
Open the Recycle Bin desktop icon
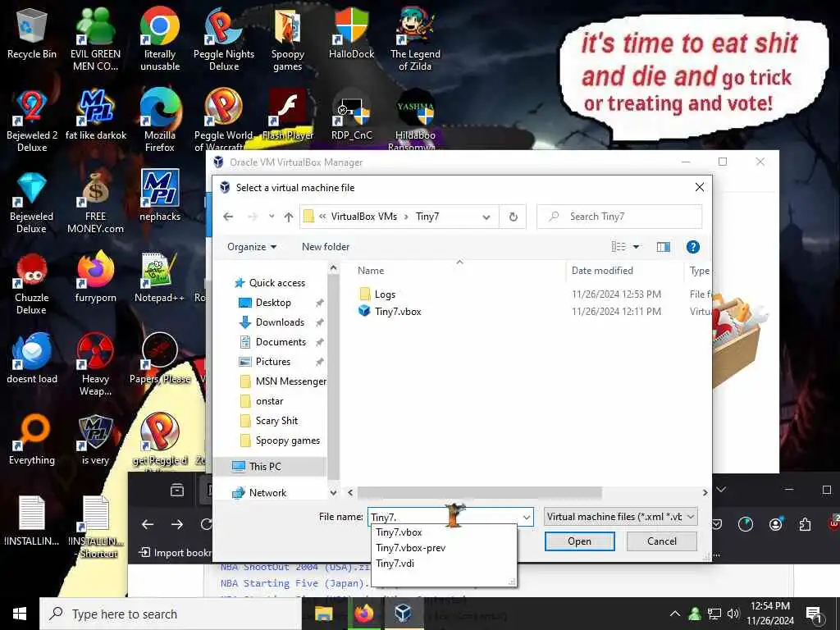tap(32, 33)
